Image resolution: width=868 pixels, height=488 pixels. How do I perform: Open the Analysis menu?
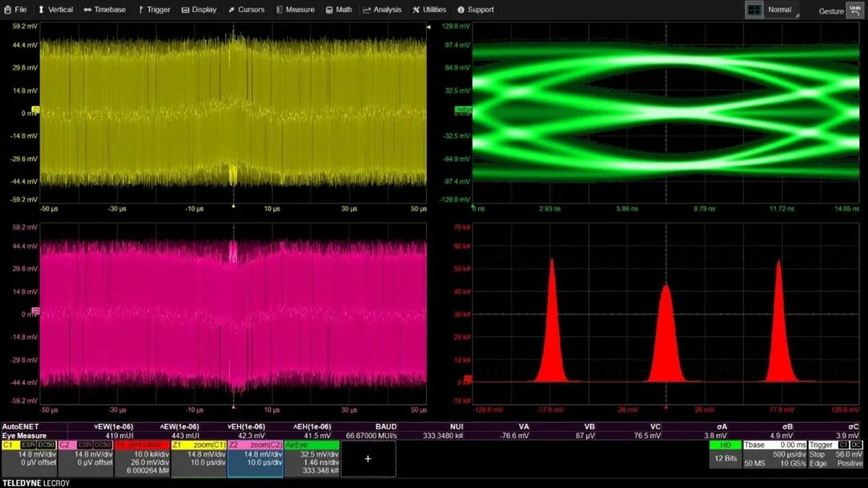(x=382, y=10)
